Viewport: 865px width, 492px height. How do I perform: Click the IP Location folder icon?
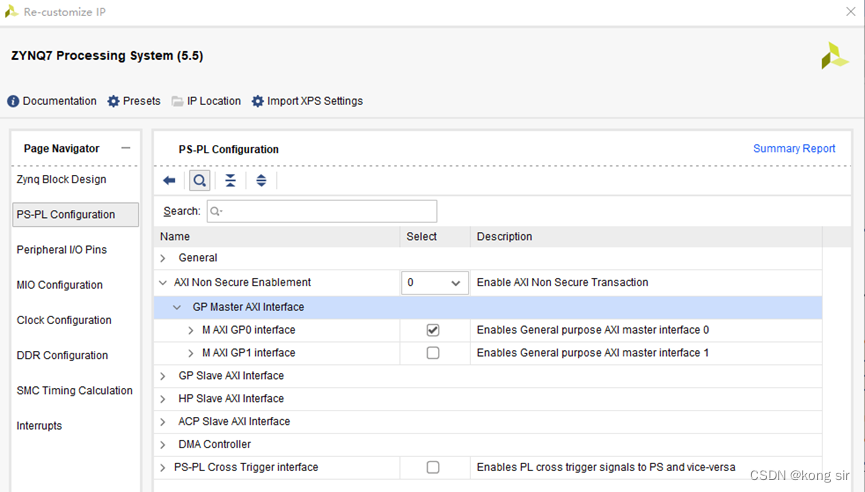(x=177, y=101)
